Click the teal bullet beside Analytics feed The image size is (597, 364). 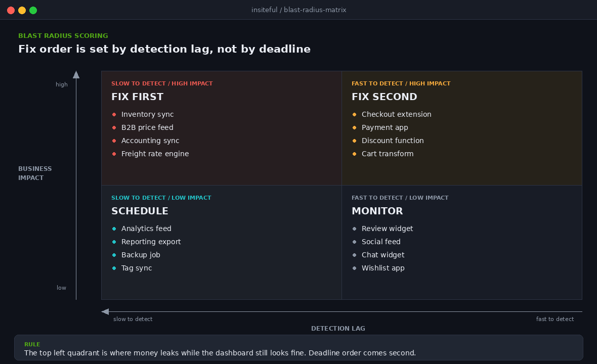tap(114, 229)
